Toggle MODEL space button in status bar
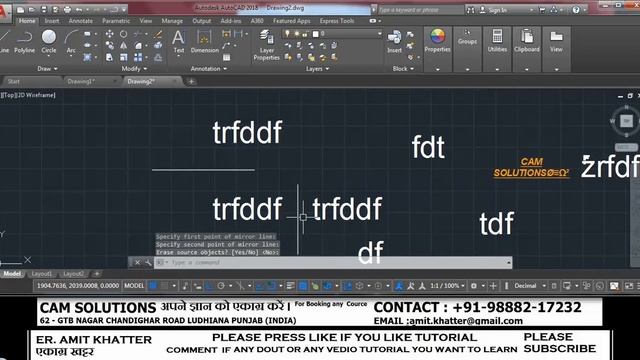Image resolution: width=640 pixels, height=360 pixels. (134, 286)
